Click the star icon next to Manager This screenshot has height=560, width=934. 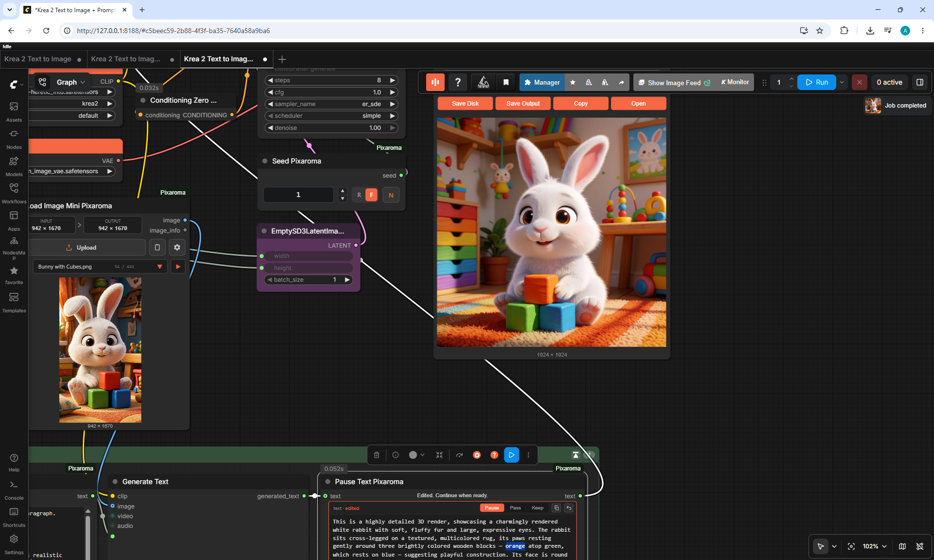coord(573,82)
